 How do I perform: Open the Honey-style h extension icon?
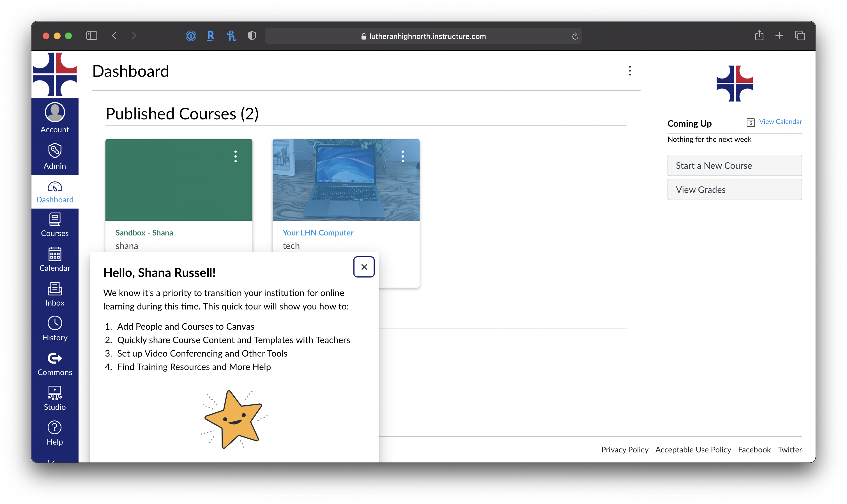(231, 36)
